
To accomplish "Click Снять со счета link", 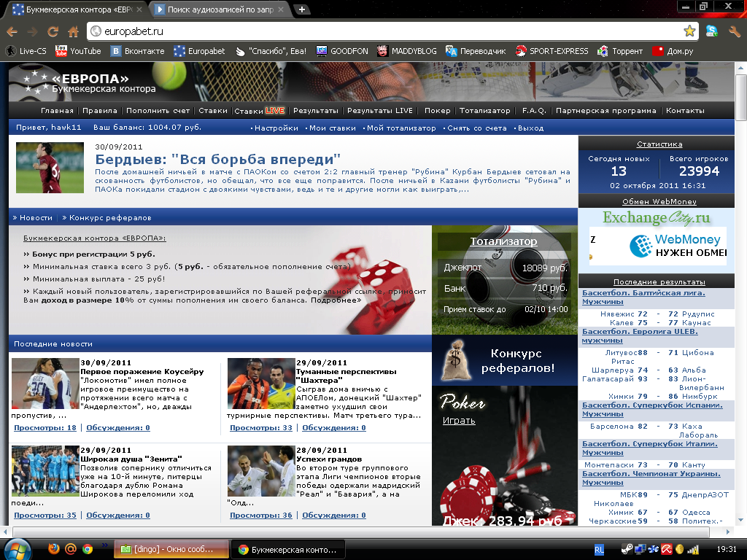I will pos(477,128).
